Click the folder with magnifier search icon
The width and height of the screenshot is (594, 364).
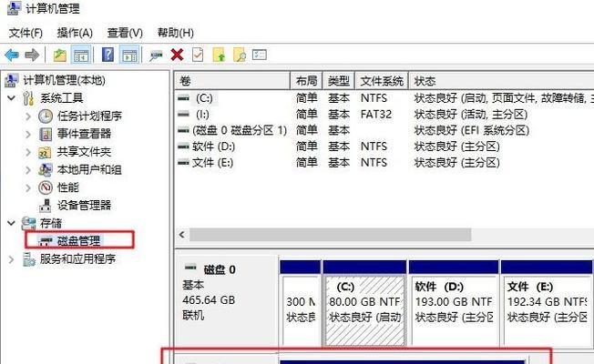coord(240,56)
